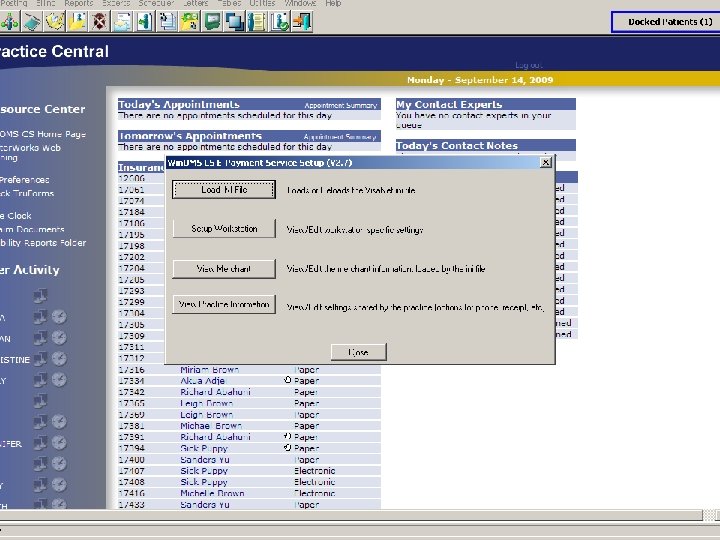Select Michelle Brown in row 17416
720x540 pixels.
pyautogui.click(x=212, y=493)
